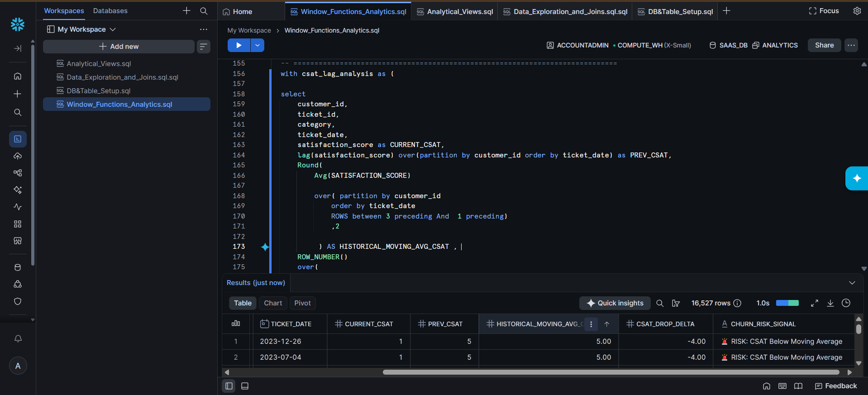Click the query duration progress bar
Screen dimensions: 868x395
(x=787, y=303)
